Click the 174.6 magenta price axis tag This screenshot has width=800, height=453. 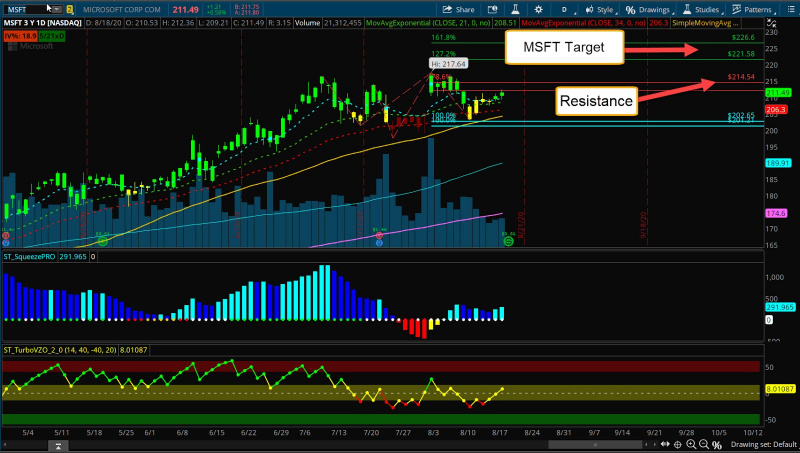(776, 213)
